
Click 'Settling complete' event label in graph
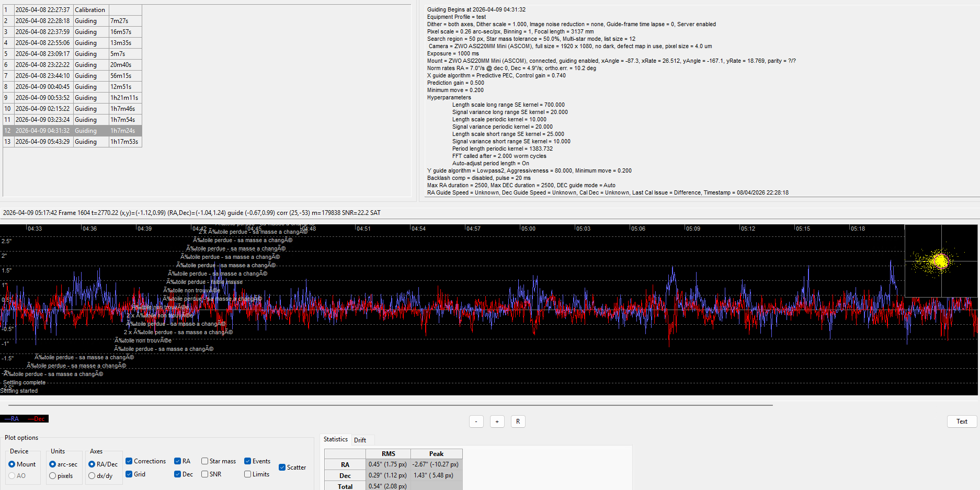tap(25, 382)
